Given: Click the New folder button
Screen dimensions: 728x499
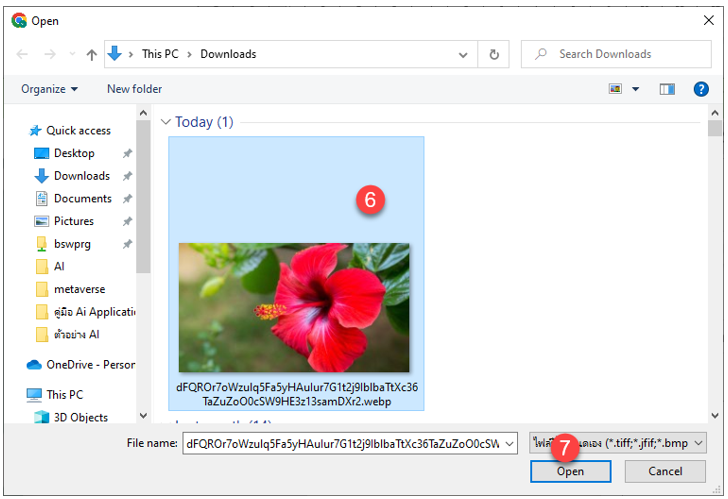Looking at the screenshot, I should tap(134, 89).
